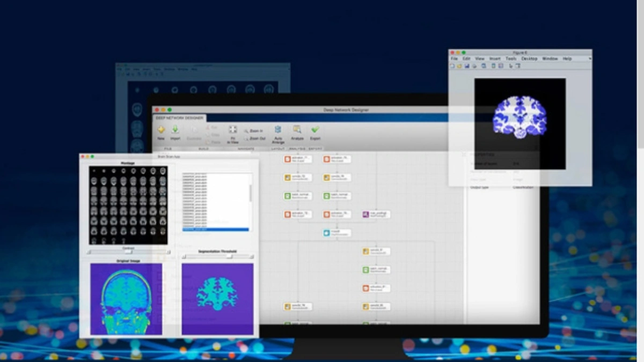Click the left arrow of the Contrast slider

(89, 252)
